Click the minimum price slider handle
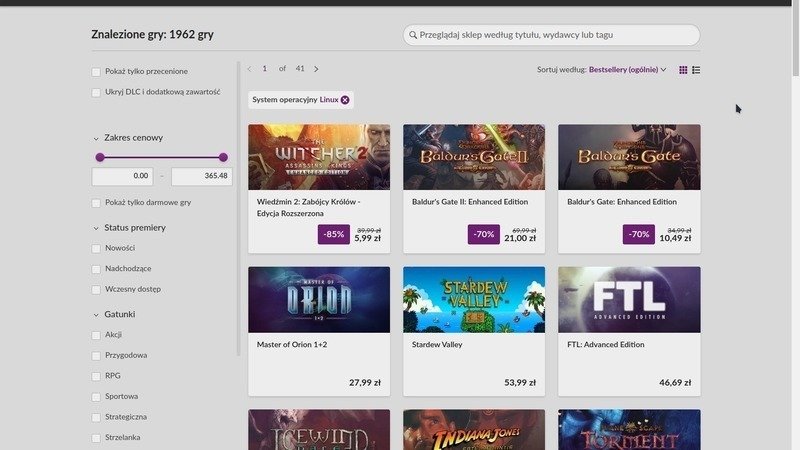 coord(100,157)
